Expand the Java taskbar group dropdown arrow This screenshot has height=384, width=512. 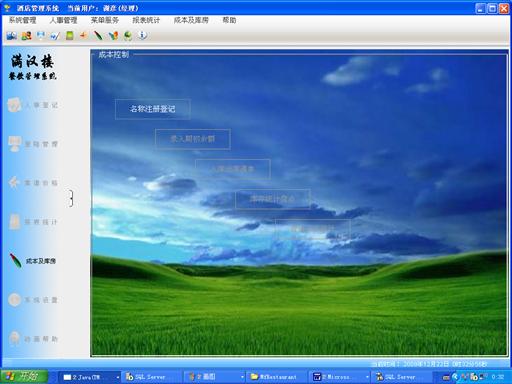118,377
